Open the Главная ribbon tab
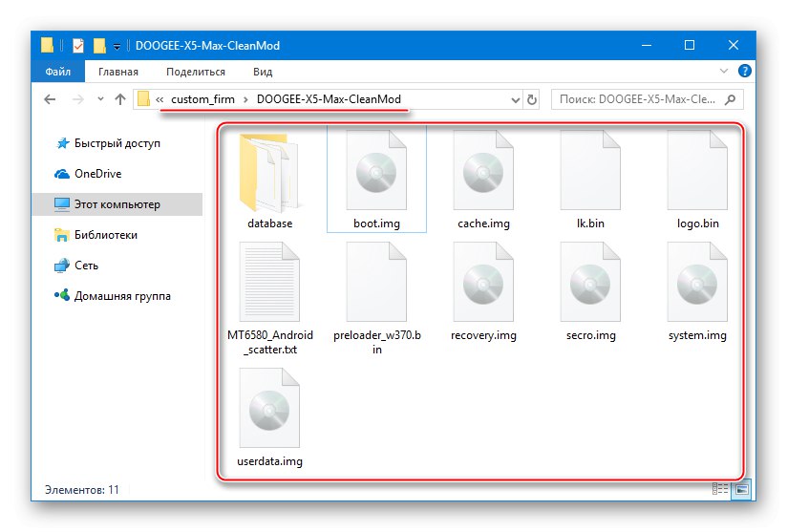787x532 pixels. (x=117, y=72)
